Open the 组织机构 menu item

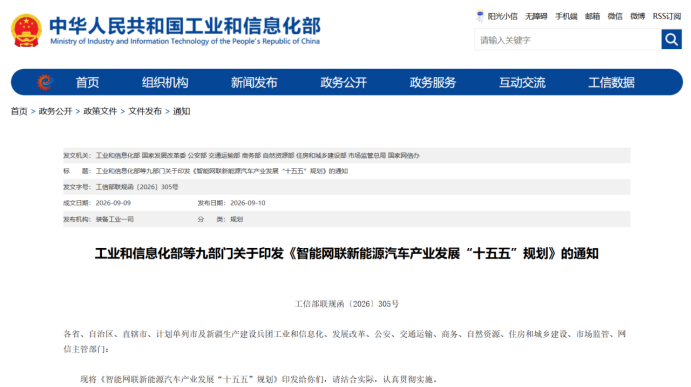pyautogui.click(x=165, y=82)
